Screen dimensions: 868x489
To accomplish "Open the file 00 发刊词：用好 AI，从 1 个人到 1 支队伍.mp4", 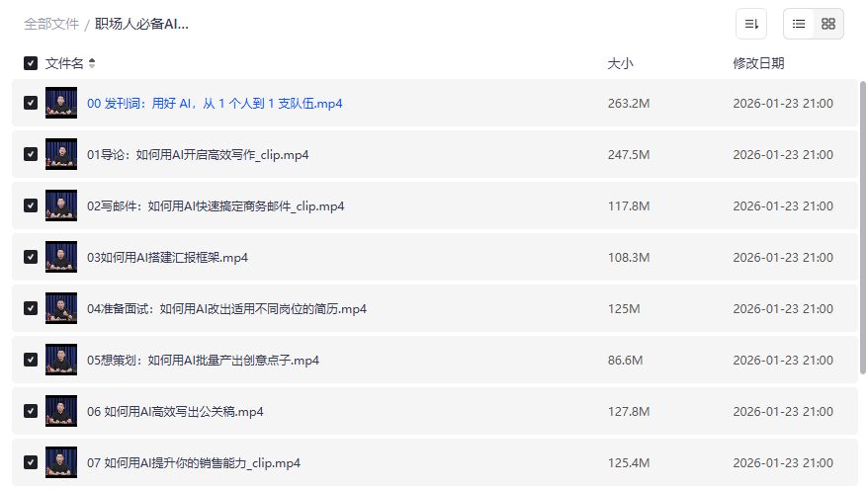I will point(215,104).
